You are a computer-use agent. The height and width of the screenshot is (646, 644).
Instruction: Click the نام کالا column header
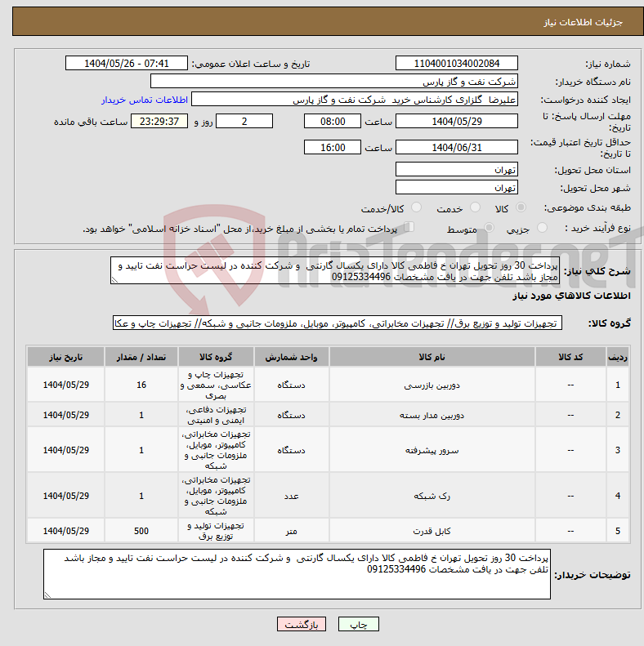click(432, 357)
